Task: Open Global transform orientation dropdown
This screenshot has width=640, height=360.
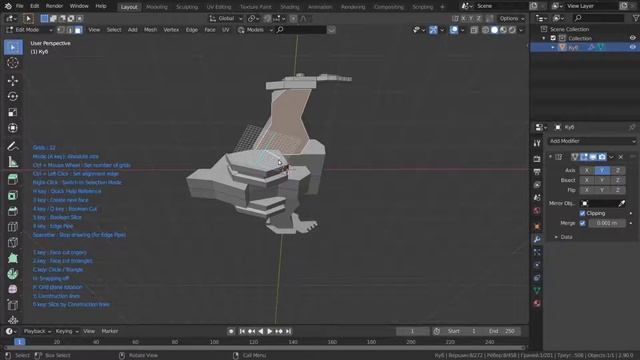Action: [x=226, y=18]
